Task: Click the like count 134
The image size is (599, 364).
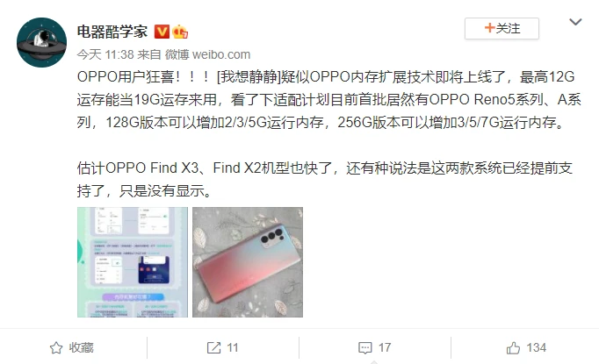Action: (x=537, y=347)
